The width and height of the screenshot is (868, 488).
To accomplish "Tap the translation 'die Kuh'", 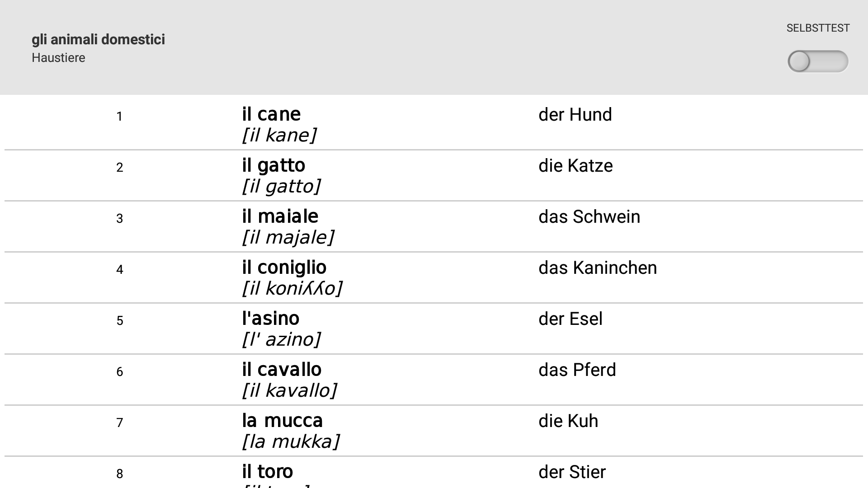I will [x=568, y=421].
